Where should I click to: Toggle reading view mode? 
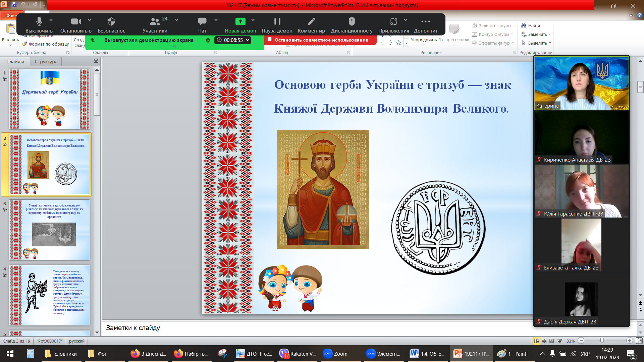coord(552,341)
